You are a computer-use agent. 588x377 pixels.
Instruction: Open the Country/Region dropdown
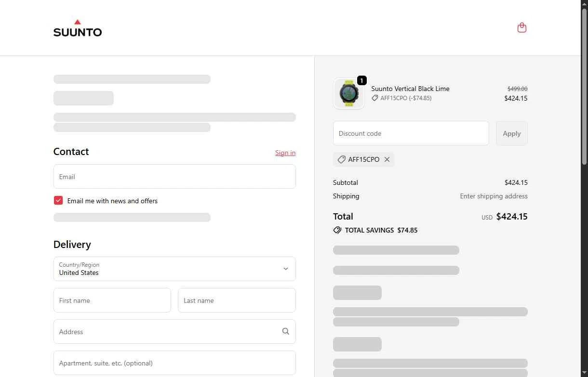click(174, 269)
